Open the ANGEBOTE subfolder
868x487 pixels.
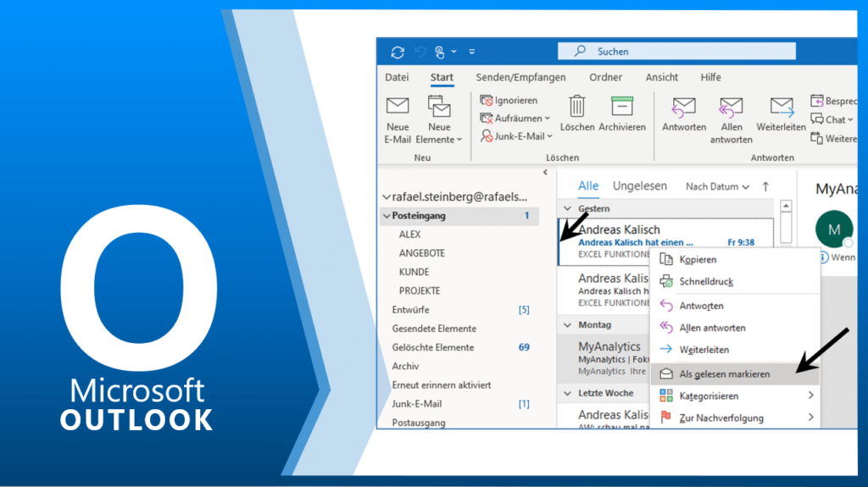tap(422, 253)
